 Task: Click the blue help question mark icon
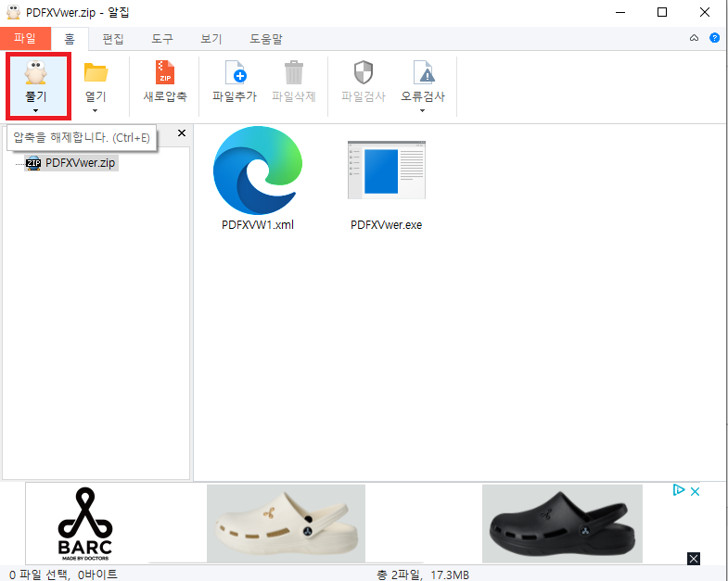(714, 38)
